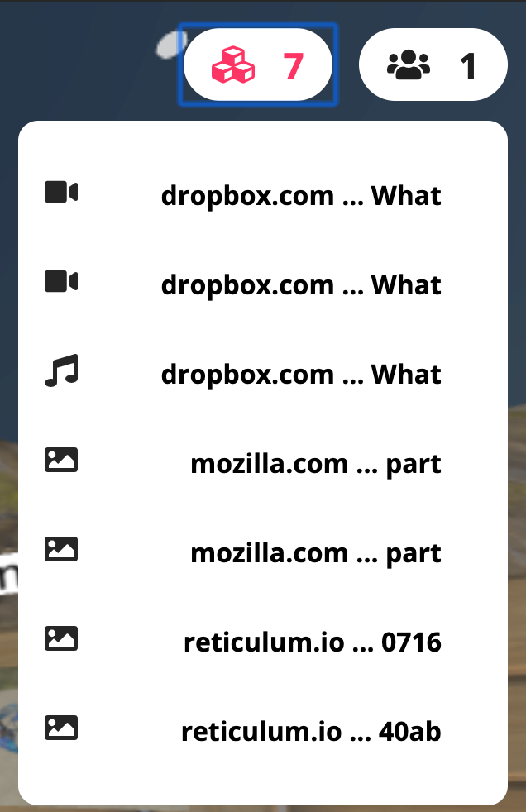The image size is (526, 812).
Task: Click the pink stacked cubes objects icon
Action: [x=233, y=64]
